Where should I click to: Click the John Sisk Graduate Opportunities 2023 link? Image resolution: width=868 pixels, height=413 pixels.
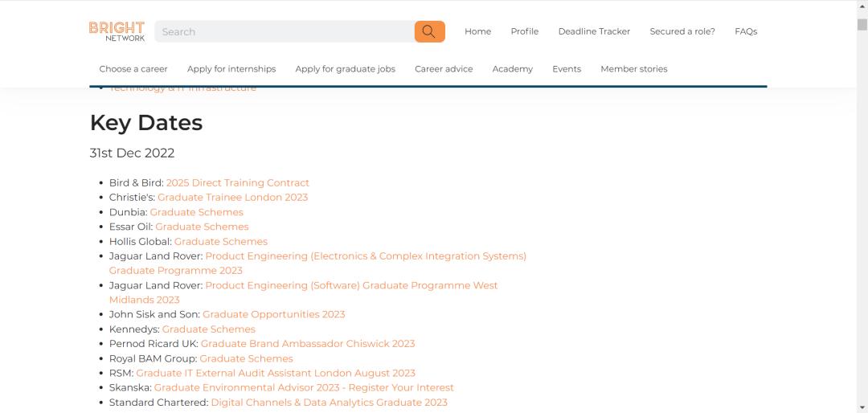point(273,314)
